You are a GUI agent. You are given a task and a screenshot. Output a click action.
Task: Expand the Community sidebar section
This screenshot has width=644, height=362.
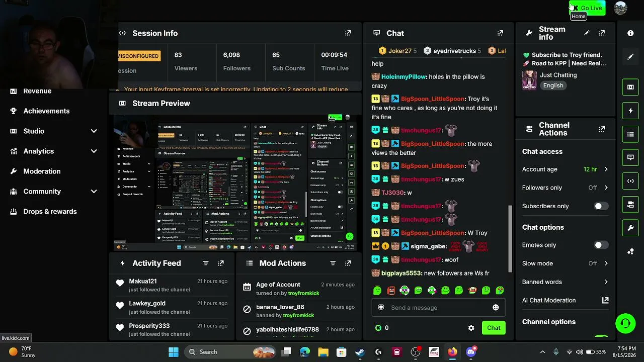94,192
